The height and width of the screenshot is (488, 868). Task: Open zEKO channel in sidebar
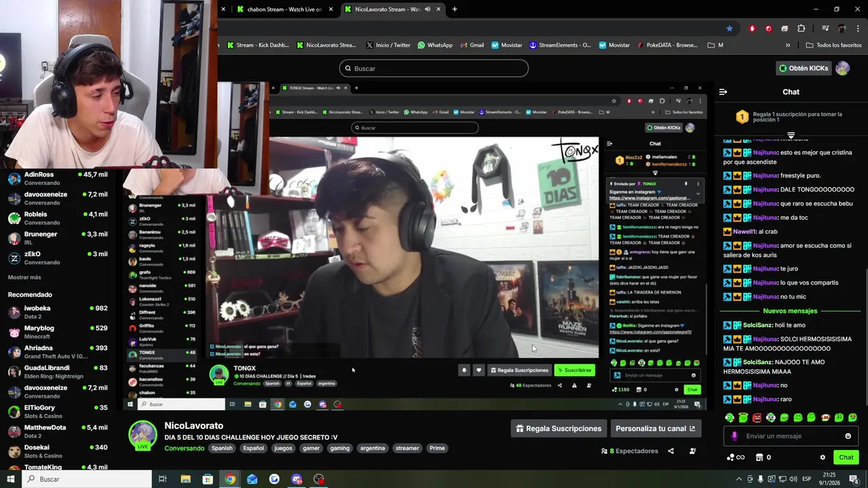58,258
